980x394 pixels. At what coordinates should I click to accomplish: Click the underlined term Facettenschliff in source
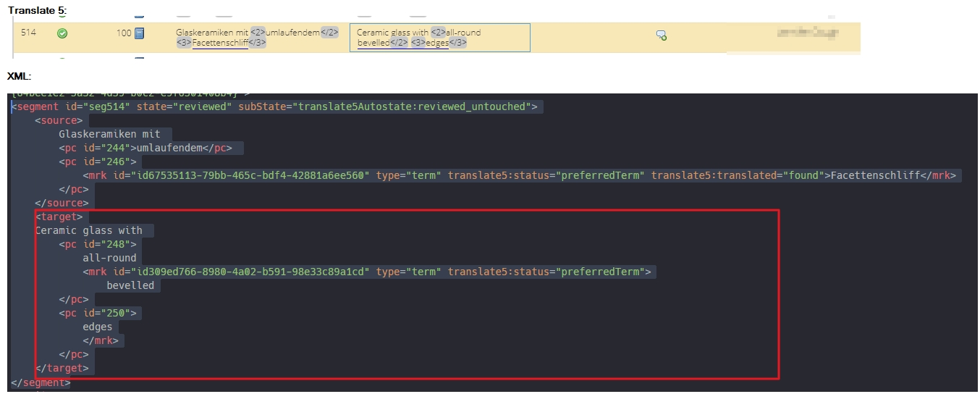pyautogui.click(x=220, y=43)
